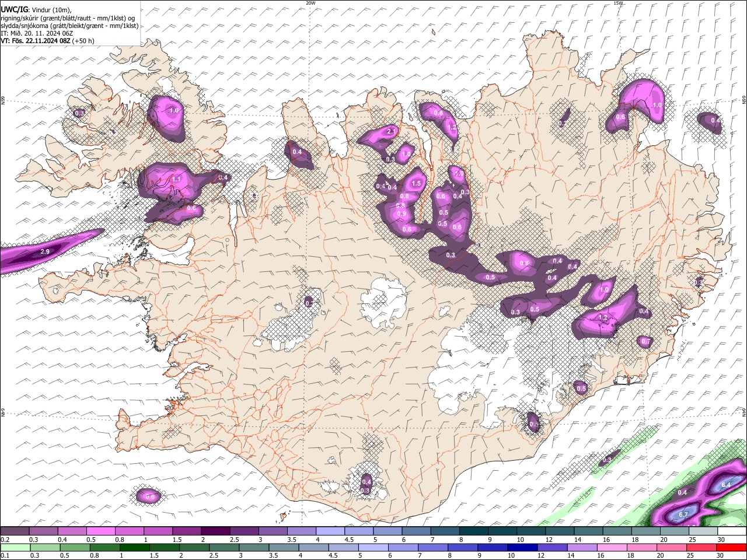Select the dark teal 8 snow legend swatch

coord(473,531)
